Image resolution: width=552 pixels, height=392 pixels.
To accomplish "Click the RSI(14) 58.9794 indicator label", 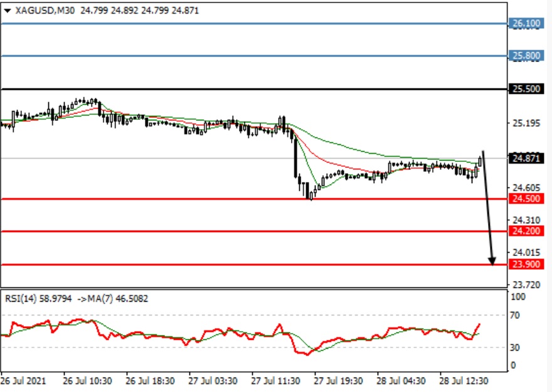I will [38, 299].
